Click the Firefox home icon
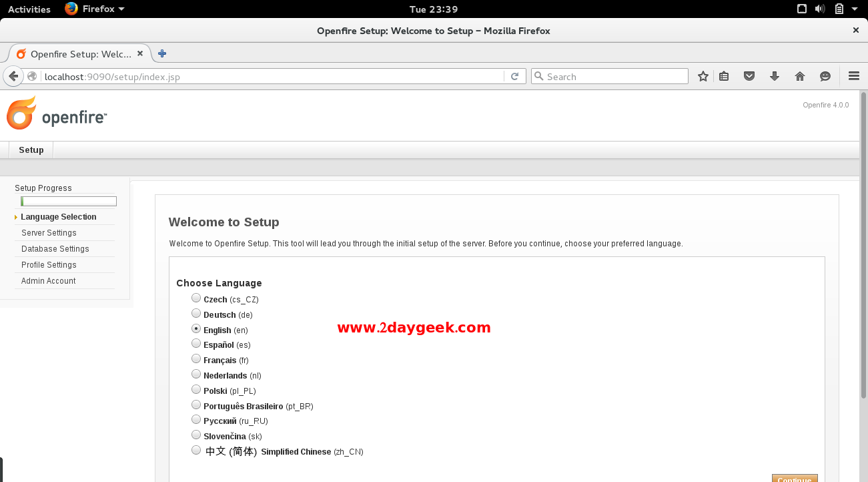 [x=800, y=76]
